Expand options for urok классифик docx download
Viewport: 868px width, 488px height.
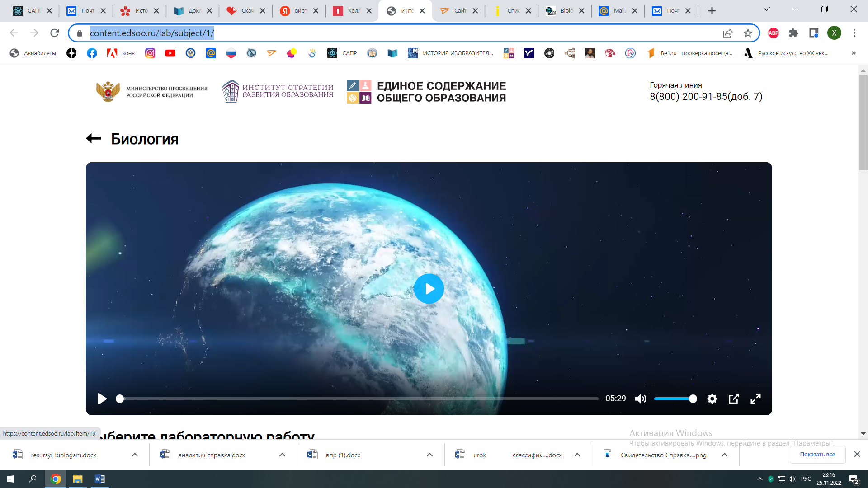click(x=577, y=455)
